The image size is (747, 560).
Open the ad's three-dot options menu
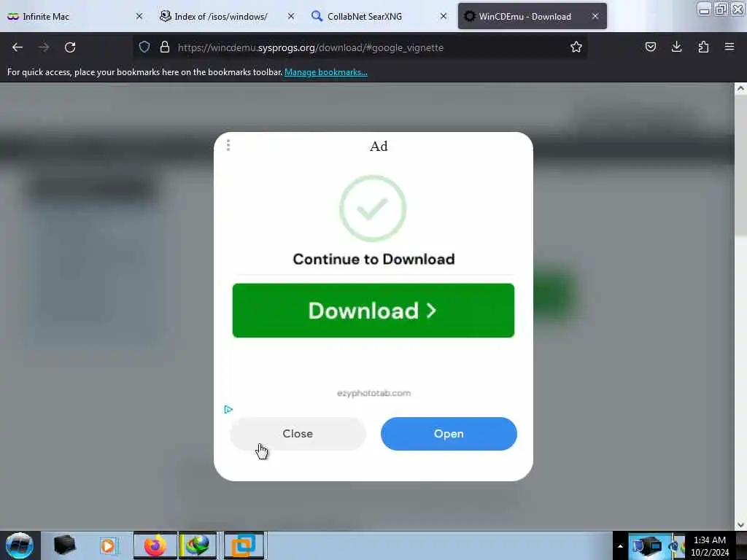(228, 145)
